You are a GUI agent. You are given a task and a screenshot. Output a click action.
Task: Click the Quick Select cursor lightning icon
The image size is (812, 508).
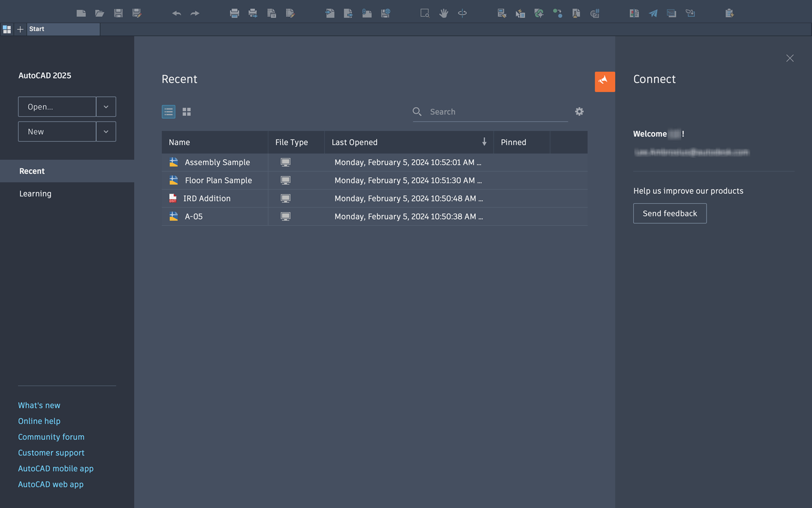pos(520,13)
